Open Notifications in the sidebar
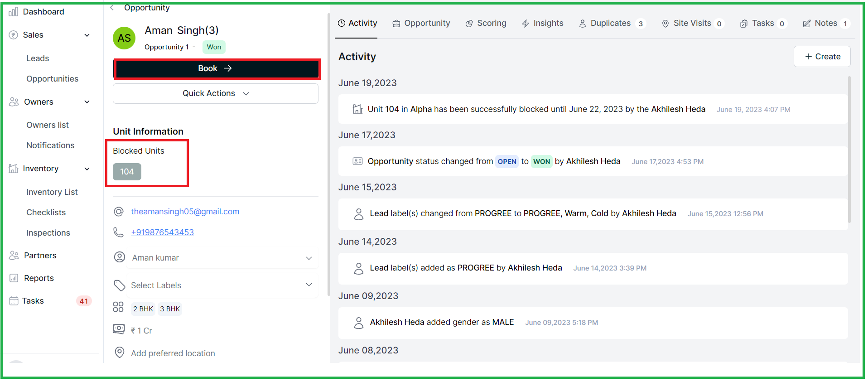This screenshot has height=382, width=868. [x=50, y=145]
